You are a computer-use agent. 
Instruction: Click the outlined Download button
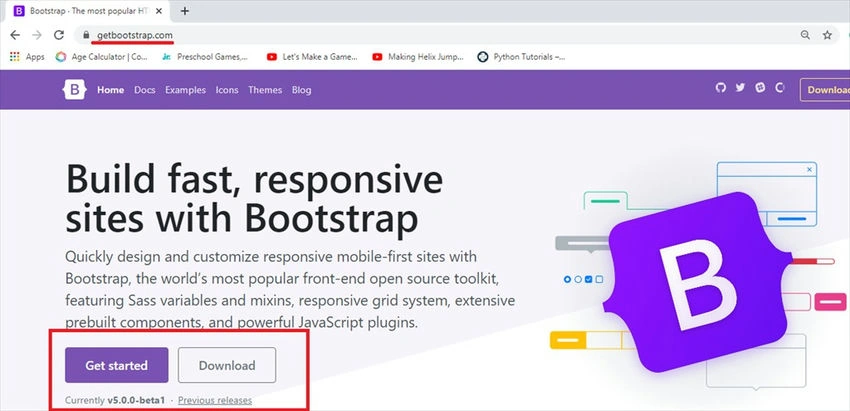(x=227, y=365)
